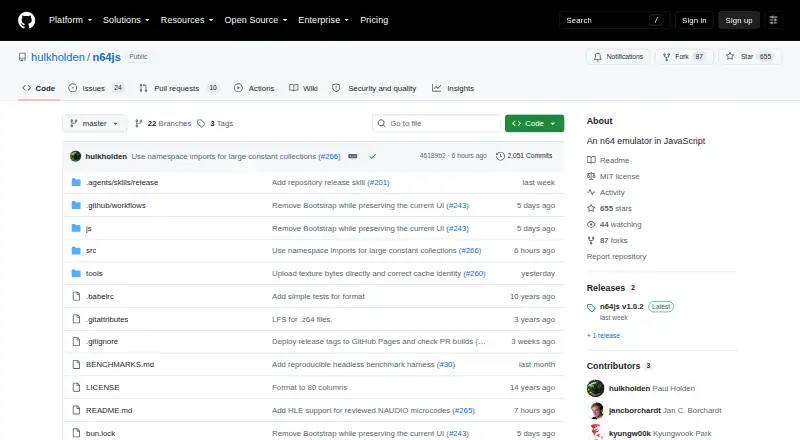Viewport: 800px width, 440px height.
Task: Open the GitHub homepage logo
Action: click(x=27, y=20)
